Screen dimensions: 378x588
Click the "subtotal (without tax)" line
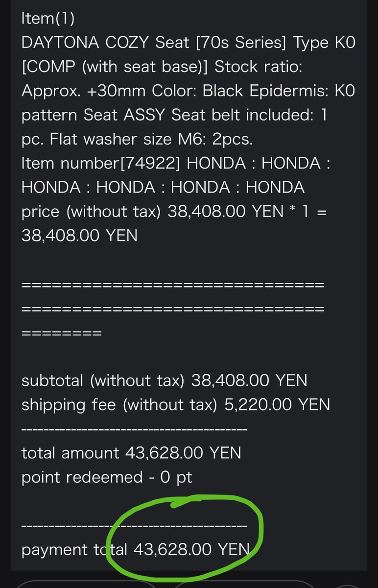coord(164,380)
